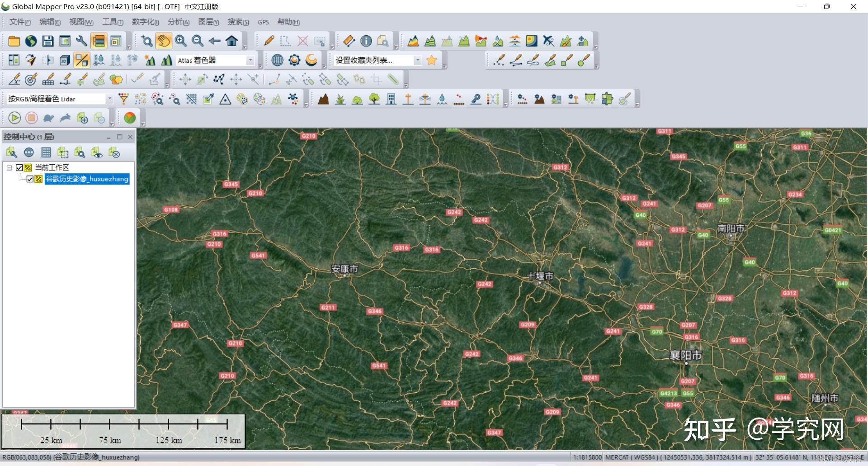Select the 谷歌历史影像_huxuezhang layer name
This screenshot has width=868, height=466.
[87, 179]
